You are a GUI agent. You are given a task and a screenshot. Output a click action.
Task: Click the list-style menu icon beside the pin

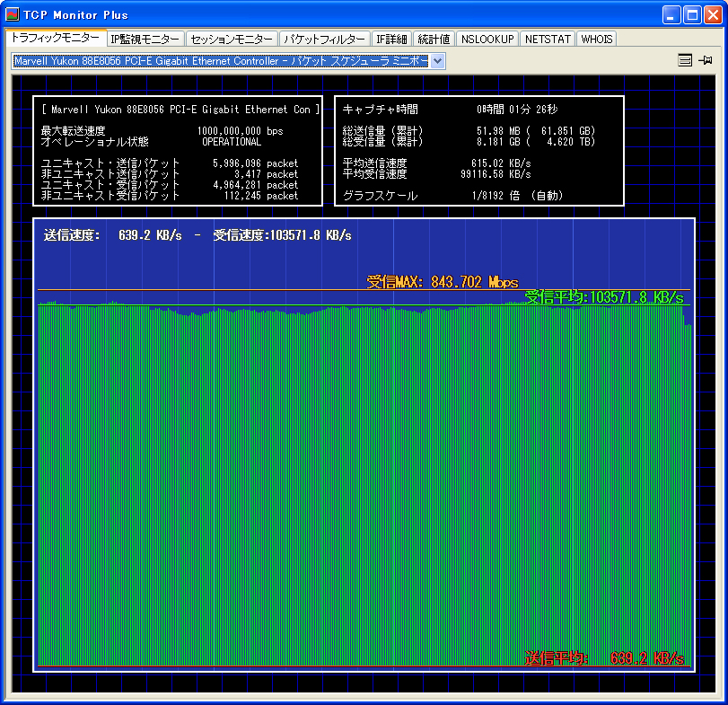tap(685, 60)
